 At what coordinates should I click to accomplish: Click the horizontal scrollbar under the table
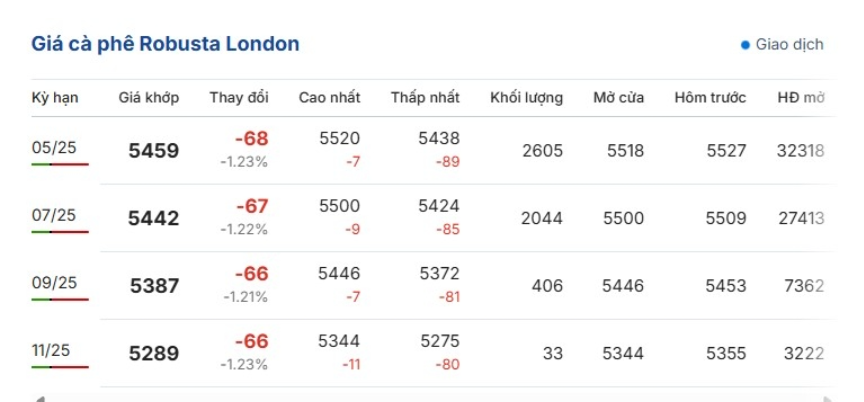[430, 399]
